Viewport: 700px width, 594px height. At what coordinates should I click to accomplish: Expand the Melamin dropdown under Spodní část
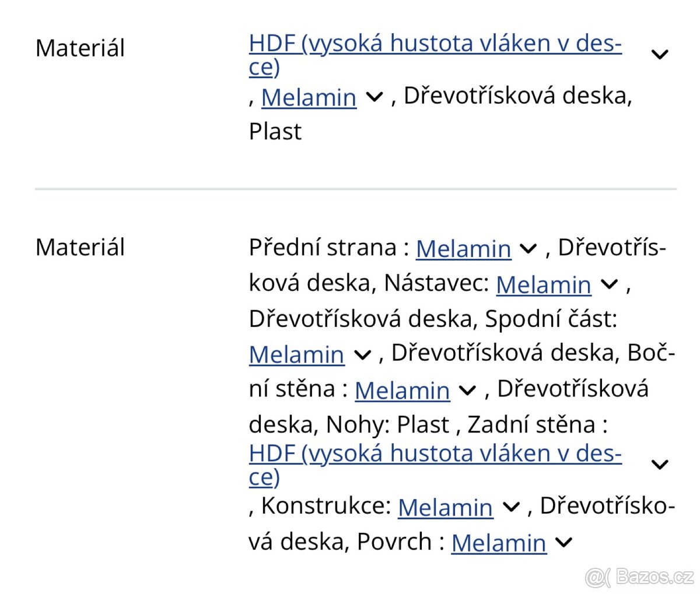(362, 354)
